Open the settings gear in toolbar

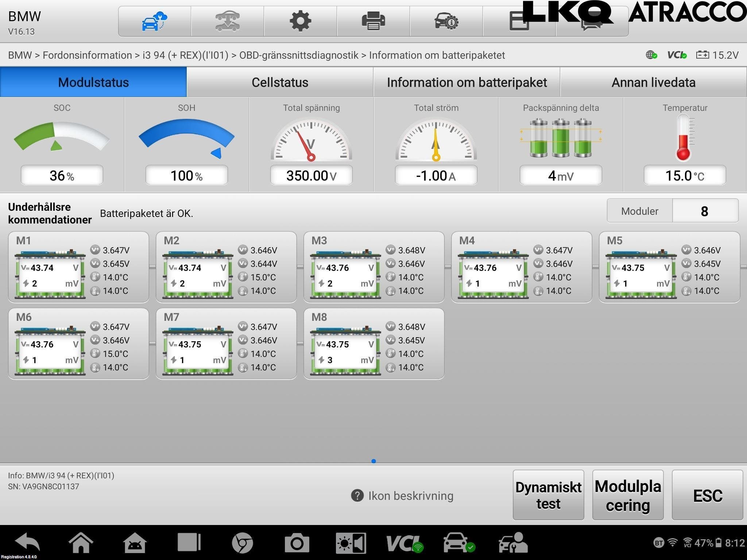coord(300,21)
